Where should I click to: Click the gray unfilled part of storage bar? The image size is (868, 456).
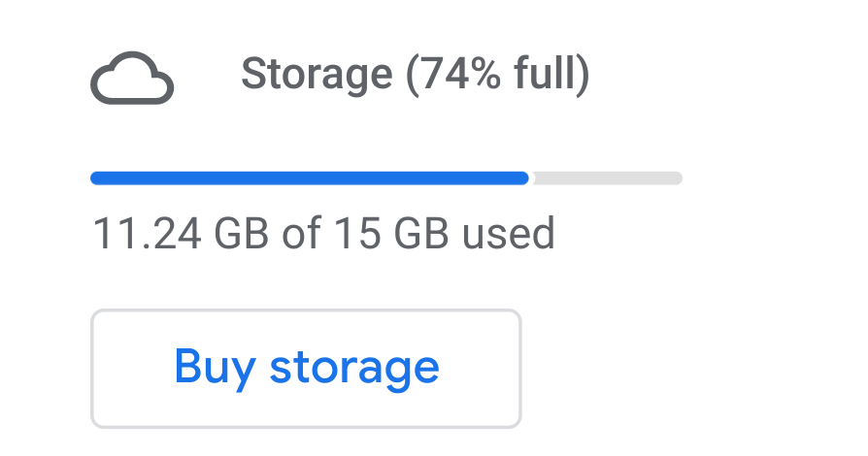click(606, 179)
